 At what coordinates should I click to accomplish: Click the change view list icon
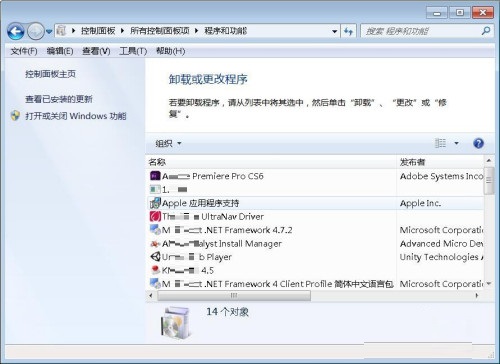(440, 143)
